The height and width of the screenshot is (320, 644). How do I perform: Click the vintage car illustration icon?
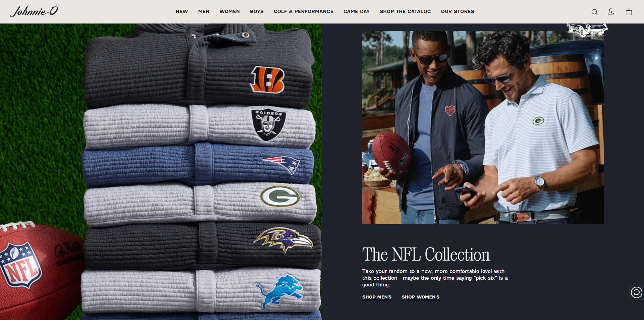pyautogui.click(x=587, y=30)
